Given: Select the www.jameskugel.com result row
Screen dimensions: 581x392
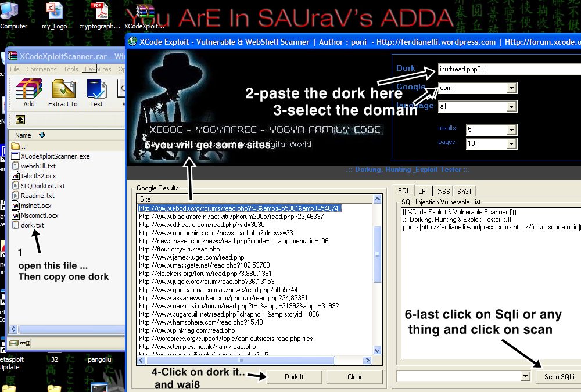Looking at the screenshot, I should (191, 257).
